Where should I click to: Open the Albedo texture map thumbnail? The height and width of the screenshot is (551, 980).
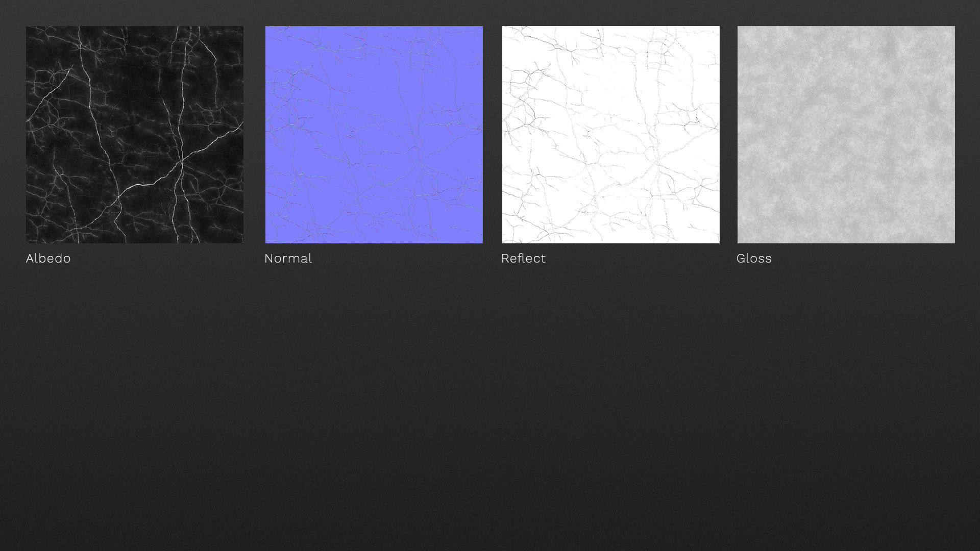click(135, 135)
